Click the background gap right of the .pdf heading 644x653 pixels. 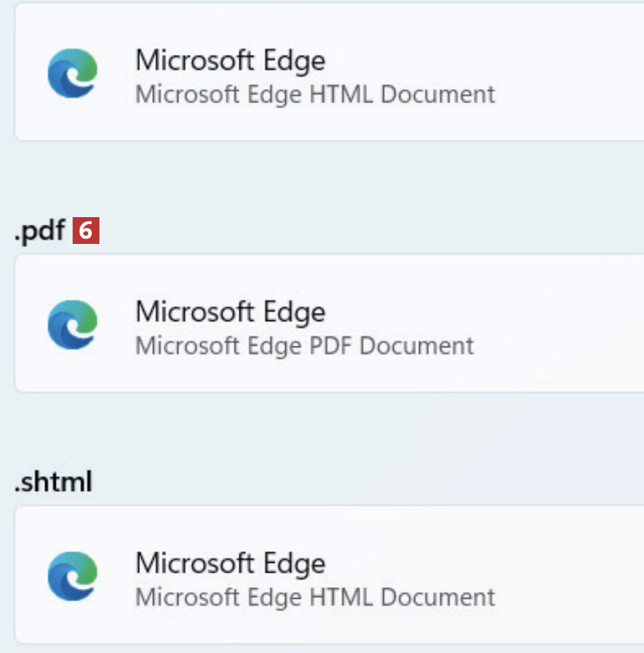point(367,231)
